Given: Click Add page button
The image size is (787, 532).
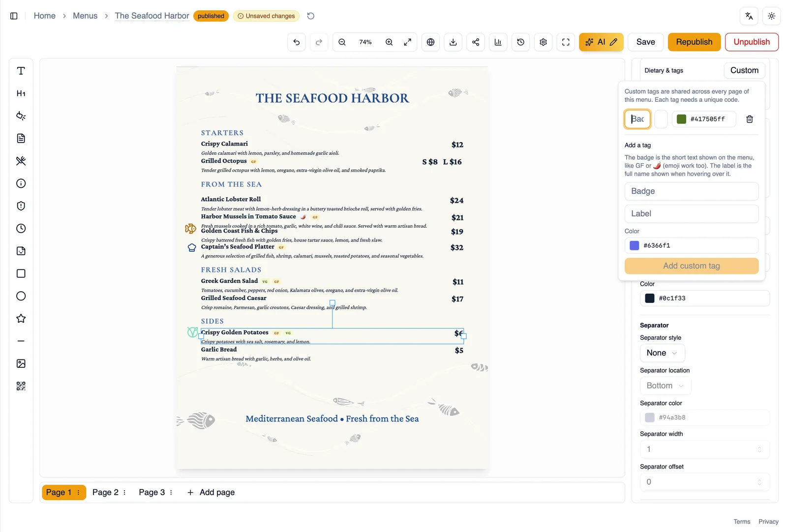Looking at the screenshot, I should pos(211,493).
